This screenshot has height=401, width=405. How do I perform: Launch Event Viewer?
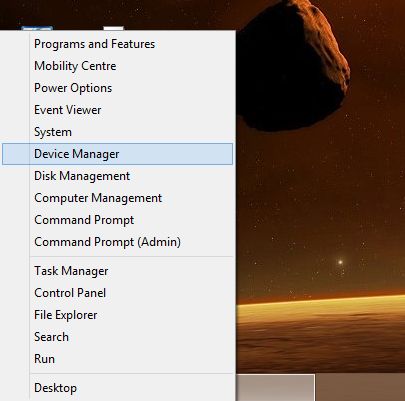point(117,110)
